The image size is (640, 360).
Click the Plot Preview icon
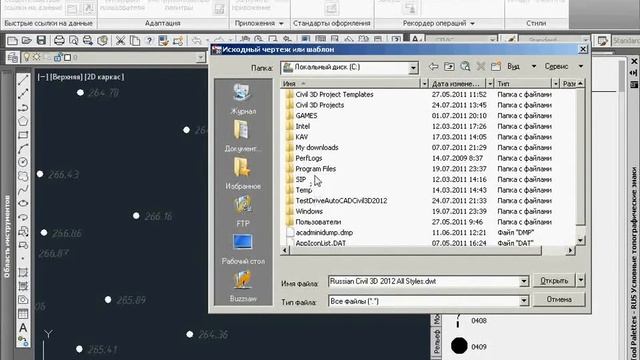[x=73, y=40]
